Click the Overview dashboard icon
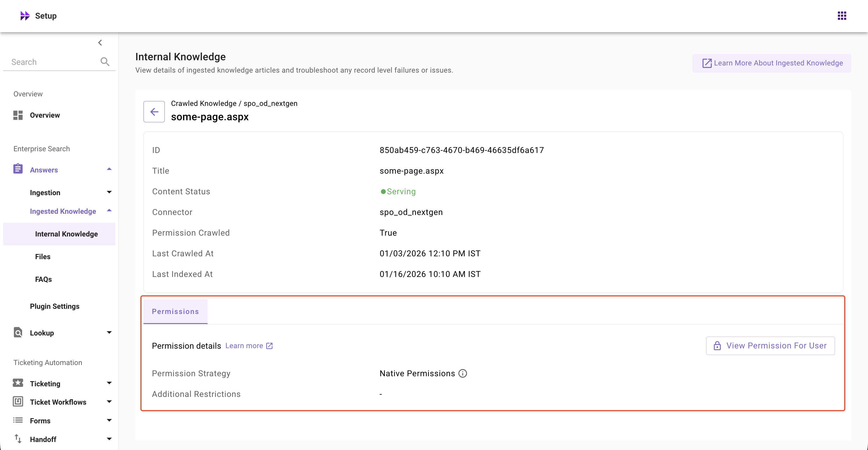868x450 pixels. [x=18, y=115]
